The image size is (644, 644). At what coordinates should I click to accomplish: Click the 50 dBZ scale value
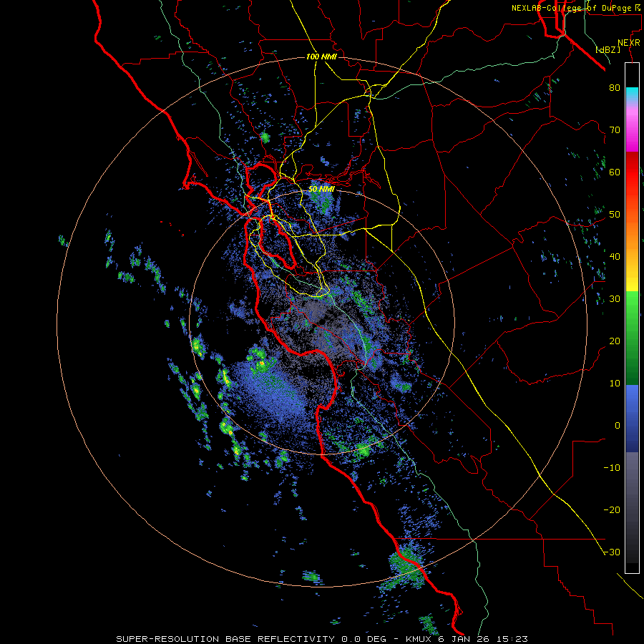tap(615, 215)
